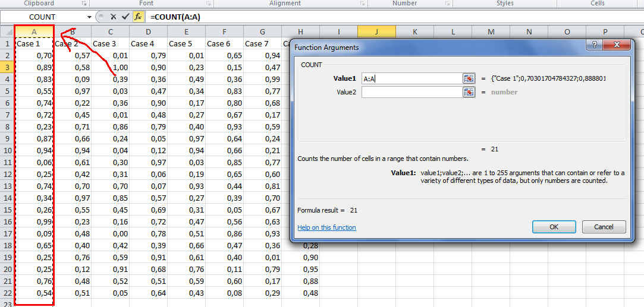The width and height of the screenshot is (644, 307).
Task: Click the Insert Function fx icon
Action: click(138, 17)
